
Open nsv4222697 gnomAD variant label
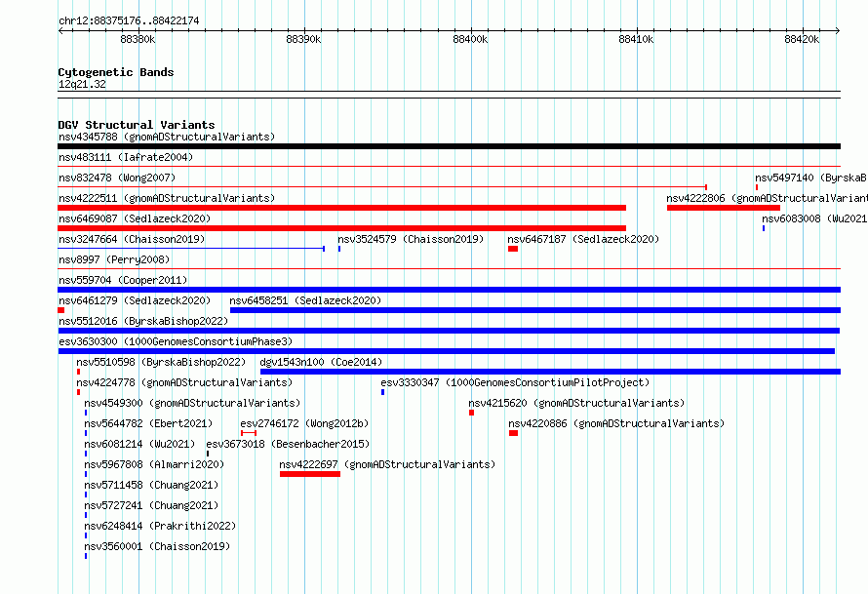pyautogui.click(x=387, y=464)
